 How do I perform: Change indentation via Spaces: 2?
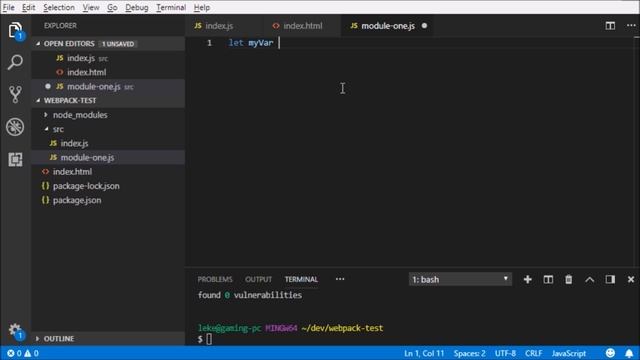pyautogui.click(x=469, y=353)
